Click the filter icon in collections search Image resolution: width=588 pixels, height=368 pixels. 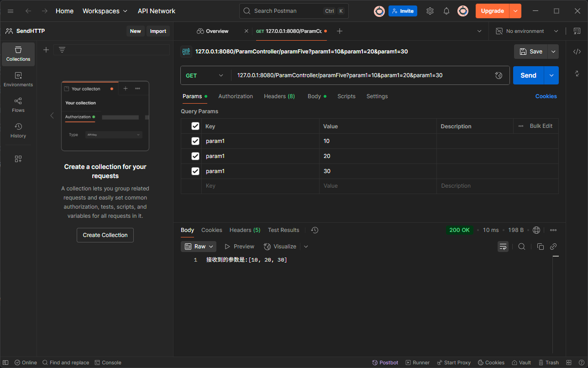pos(62,50)
